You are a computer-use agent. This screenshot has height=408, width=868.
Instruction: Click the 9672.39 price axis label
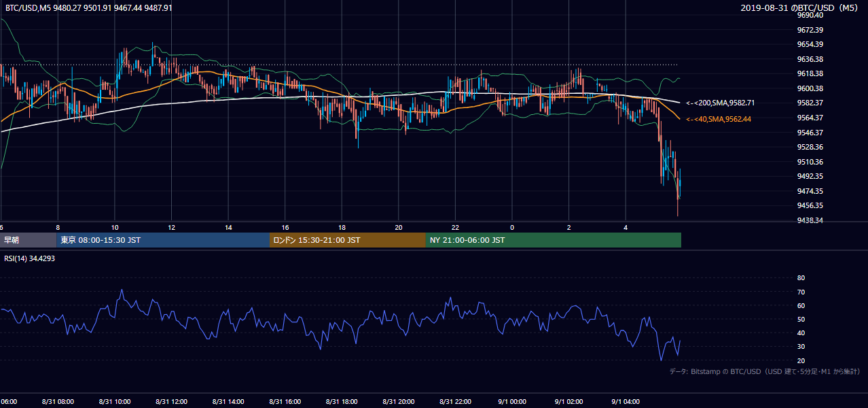810,30
